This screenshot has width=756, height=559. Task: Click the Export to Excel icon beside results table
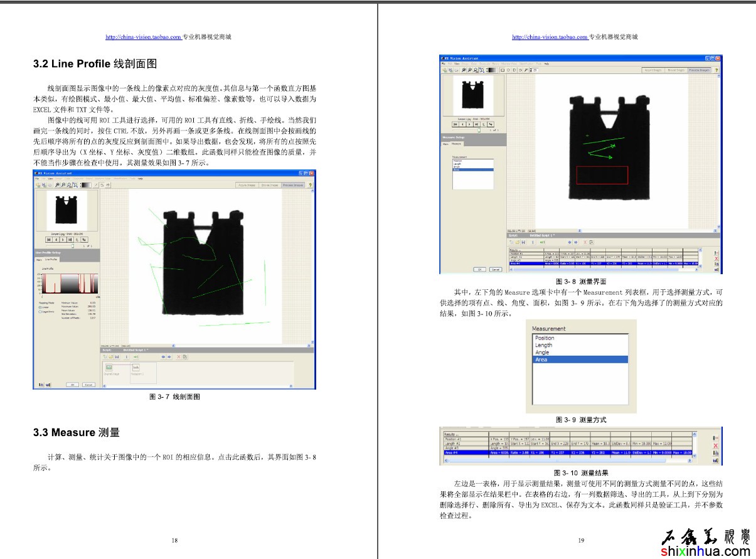(716, 453)
